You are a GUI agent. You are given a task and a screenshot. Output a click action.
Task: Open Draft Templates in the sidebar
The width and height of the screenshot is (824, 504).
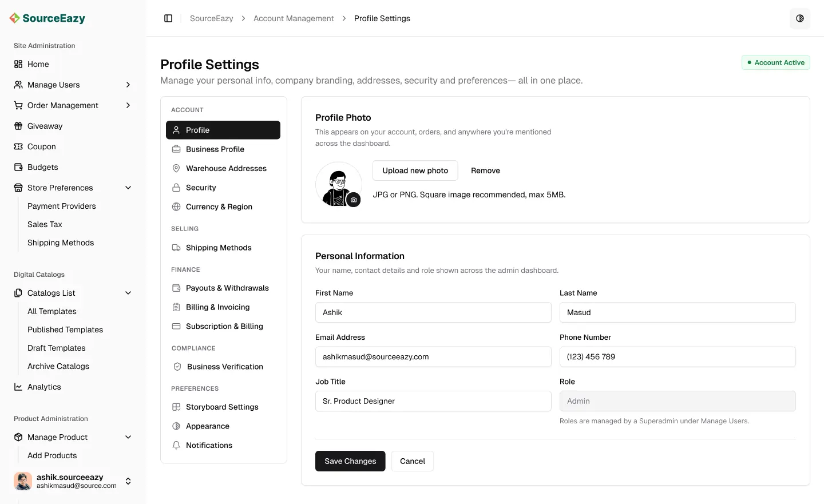click(57, 348)
